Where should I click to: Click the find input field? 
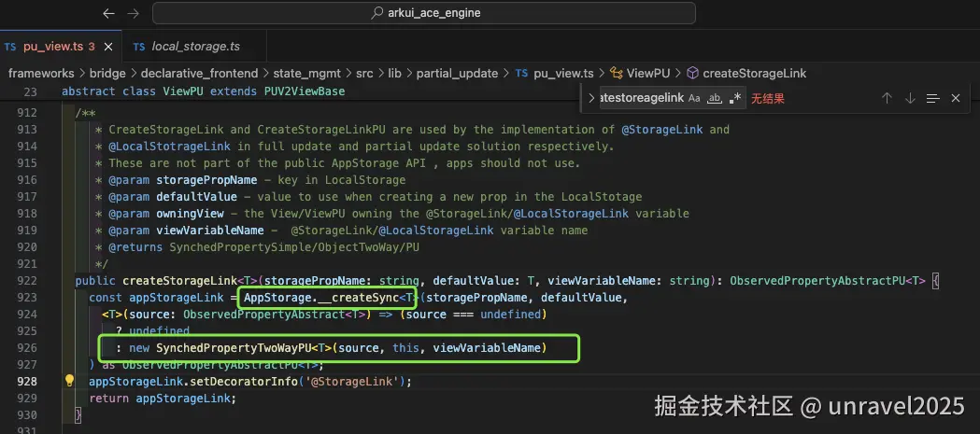click(x=642, y=98)
